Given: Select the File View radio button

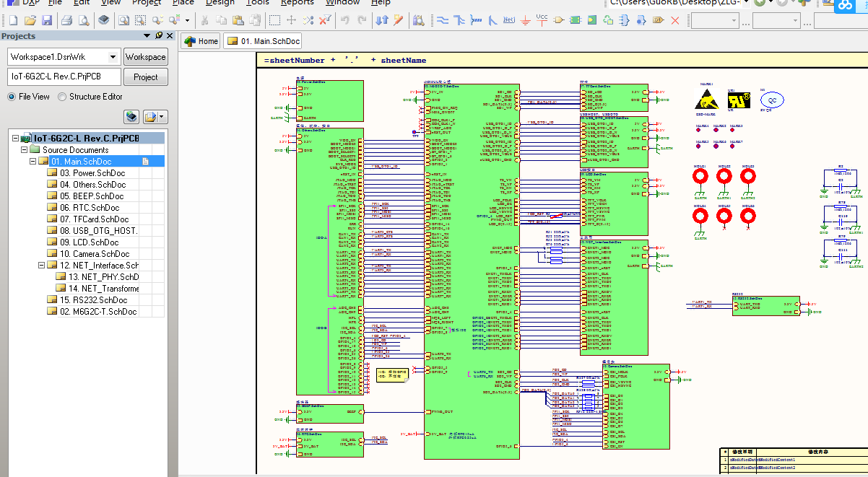Looking at the screenshot, I should pyautogui.click(x=12, y=97).
